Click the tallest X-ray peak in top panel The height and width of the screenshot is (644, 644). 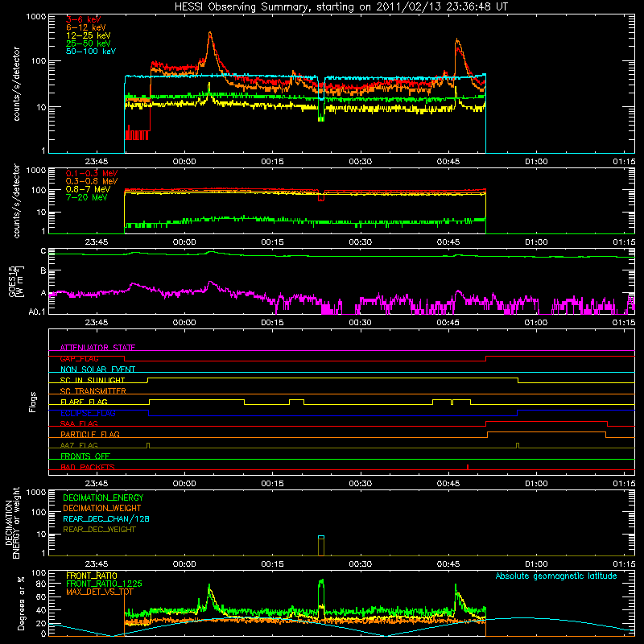coord(210,34)
